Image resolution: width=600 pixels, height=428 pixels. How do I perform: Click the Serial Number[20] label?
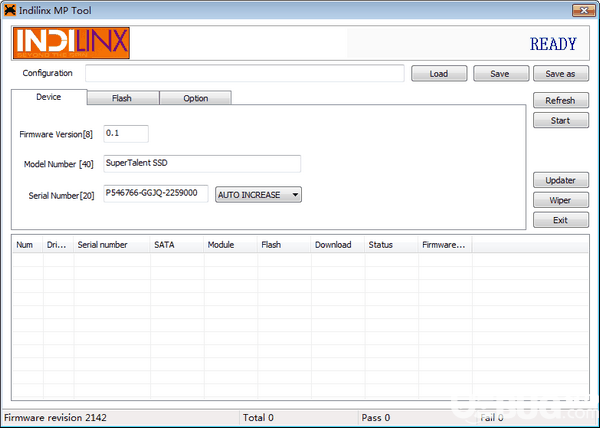tap(61, 195)
